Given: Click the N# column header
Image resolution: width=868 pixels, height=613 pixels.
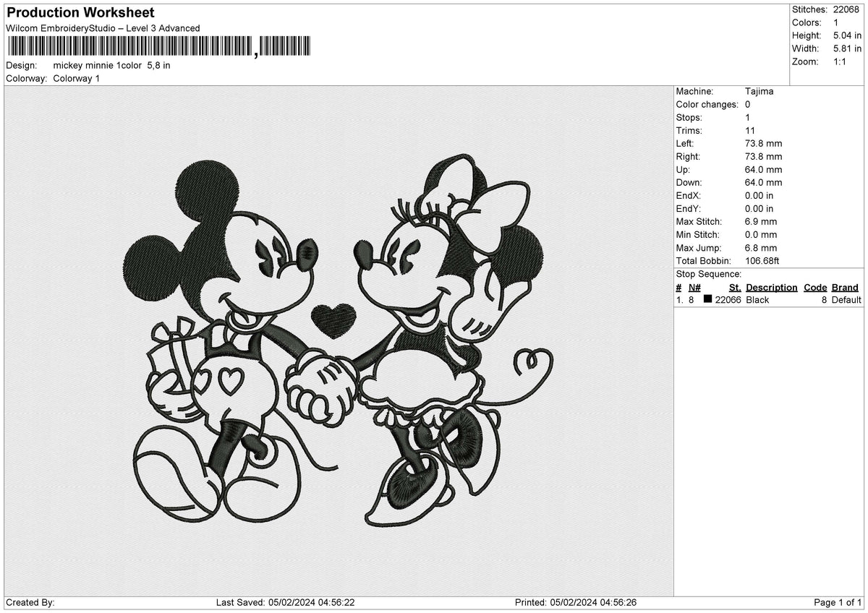Looking at the screenshot, I should point(694,287).
